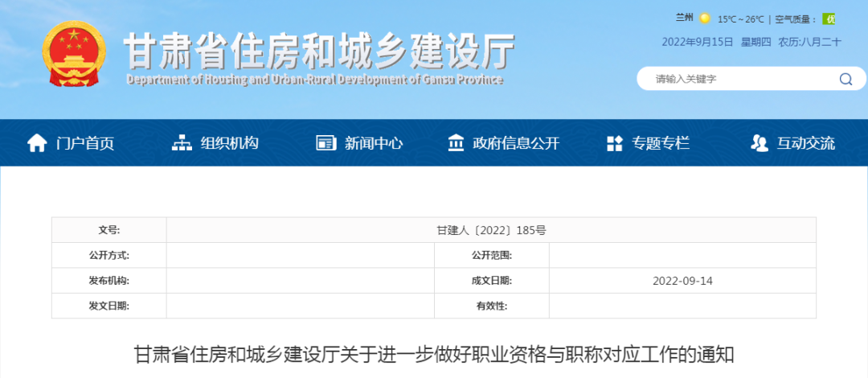The height and width of the screenshot is (378, 868).
Task: Click the temperature 15℃~26℃ text
Action: [x=741, y=19]
